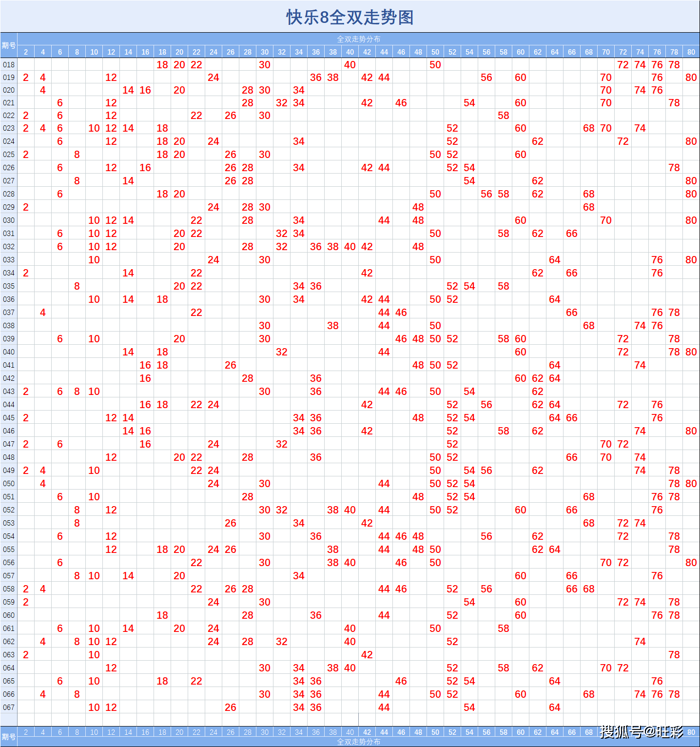Click number 8 in row 025

tap(77, 155)
